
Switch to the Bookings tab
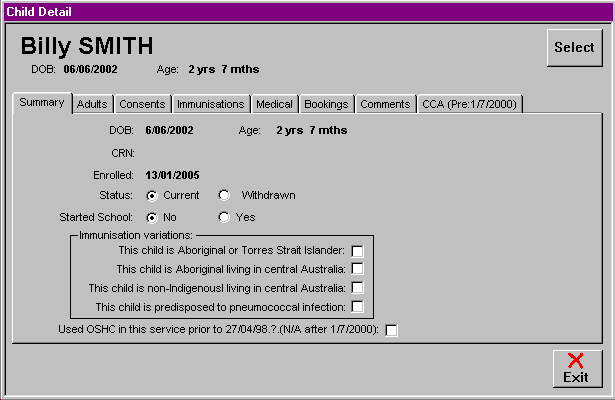[326, 104]
